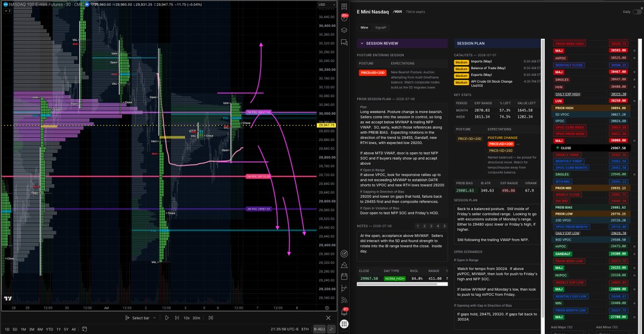
Task: Set chart range to 1D
Action: (7, 329)
